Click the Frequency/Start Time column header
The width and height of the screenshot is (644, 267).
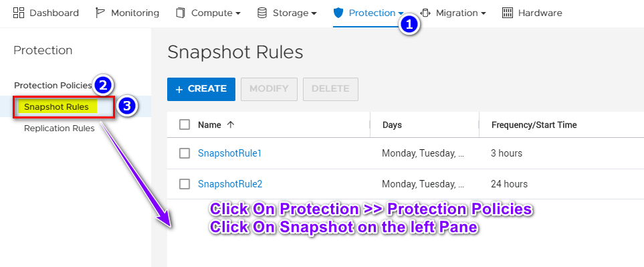(x=534, y=125)
